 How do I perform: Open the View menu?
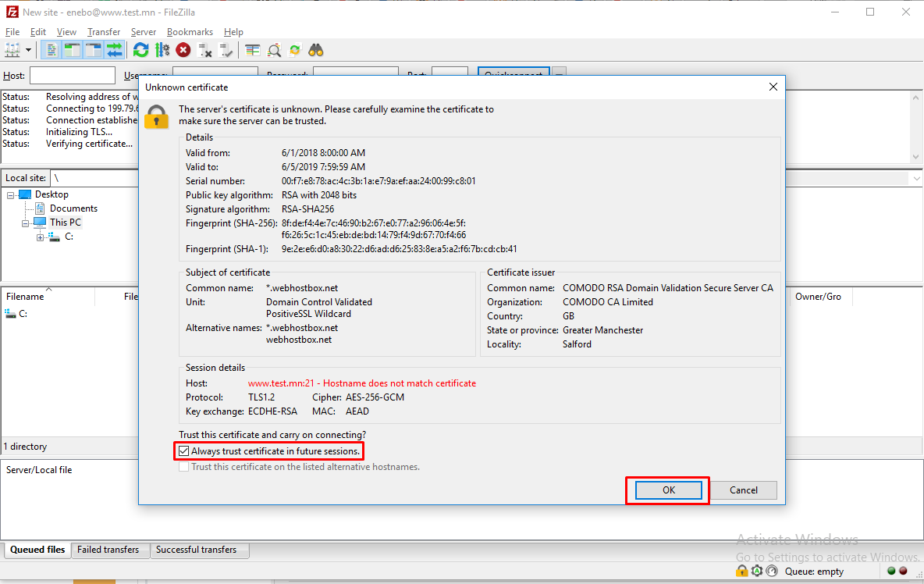click(66, 32)
